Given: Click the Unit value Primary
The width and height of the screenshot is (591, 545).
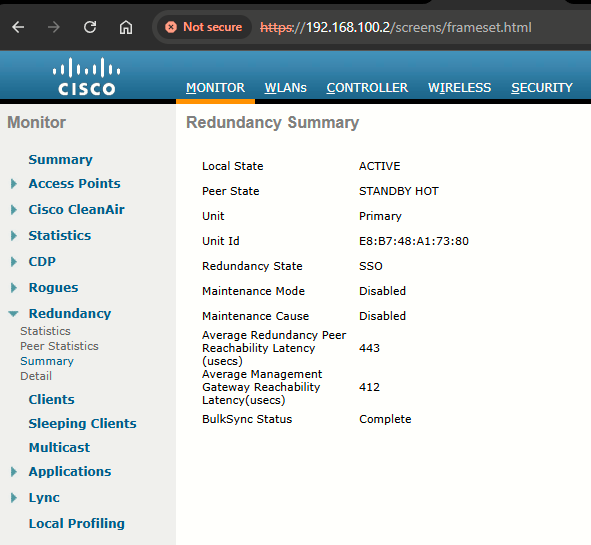Looking at the screenshot, I should coord(380,216).
